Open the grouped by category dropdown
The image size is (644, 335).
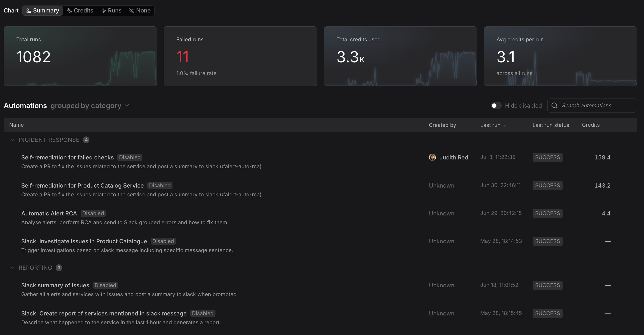coord(90,106)
